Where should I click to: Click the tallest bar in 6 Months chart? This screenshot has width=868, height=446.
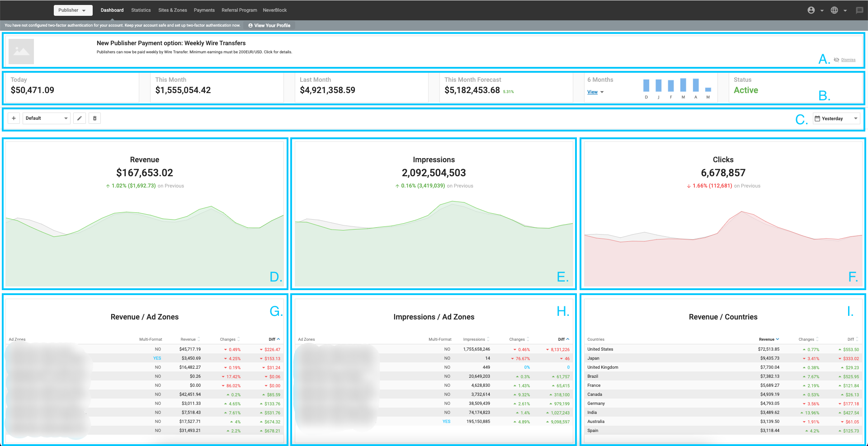click(x=683, y=85)
